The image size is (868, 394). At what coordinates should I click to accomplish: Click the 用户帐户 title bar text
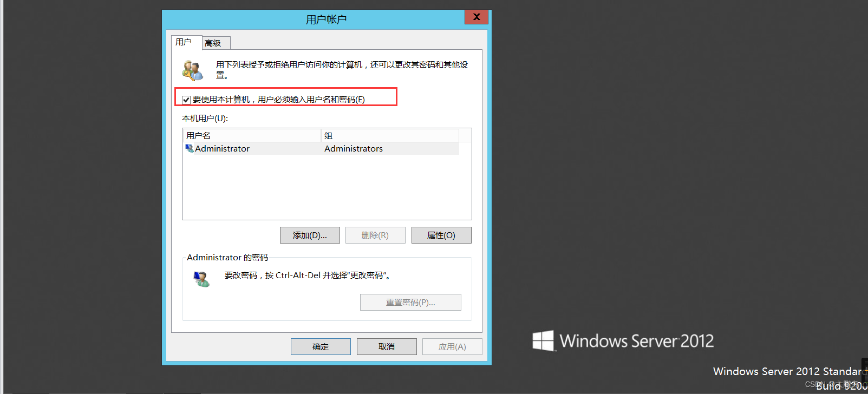(x=326, y=19)
